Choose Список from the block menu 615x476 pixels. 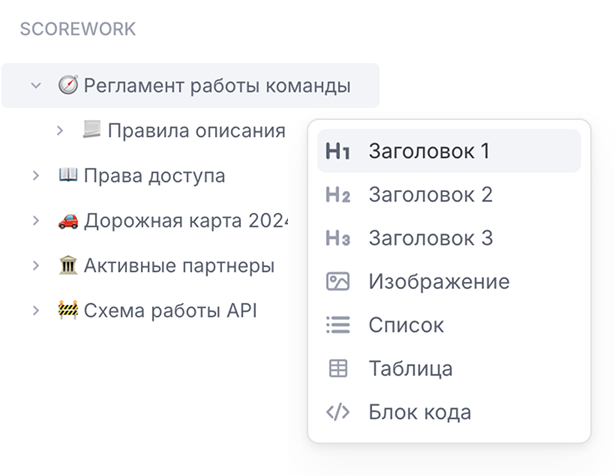(406, 325)
